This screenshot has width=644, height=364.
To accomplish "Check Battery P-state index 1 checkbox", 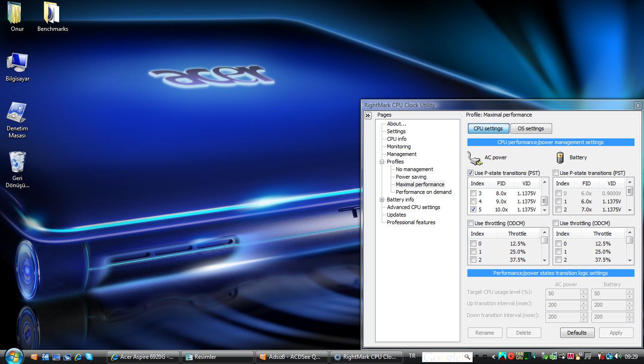I will pos(558,201).
